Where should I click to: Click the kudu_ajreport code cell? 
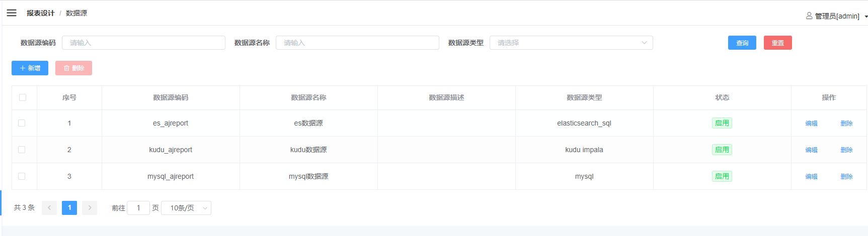pos(171,150)
